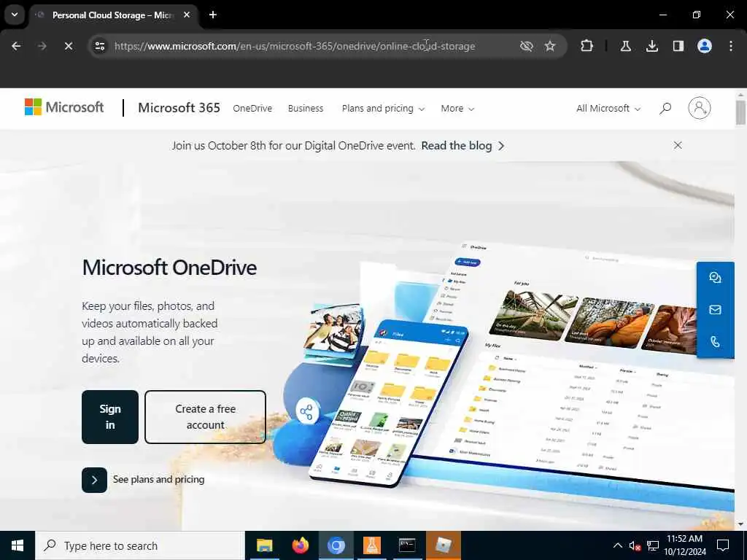This screenshot has width=747, height=560.
Task: Close the Personal Cloud Storage tab
Action: tap(187, 15)
